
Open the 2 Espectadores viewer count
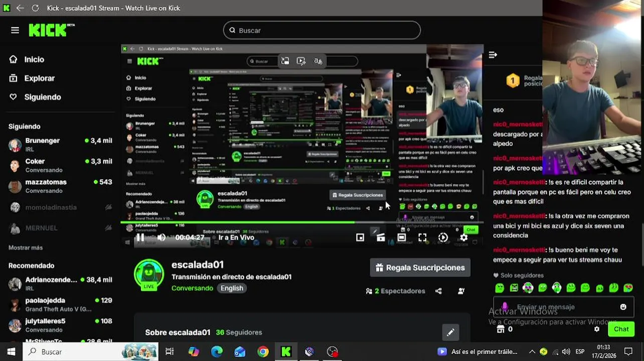tap(395, 291)
